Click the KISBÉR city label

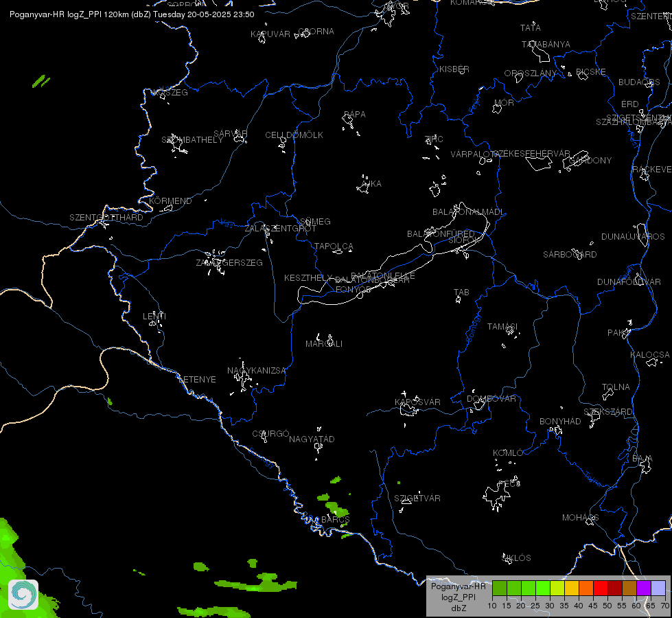click(x=454, y=69)
